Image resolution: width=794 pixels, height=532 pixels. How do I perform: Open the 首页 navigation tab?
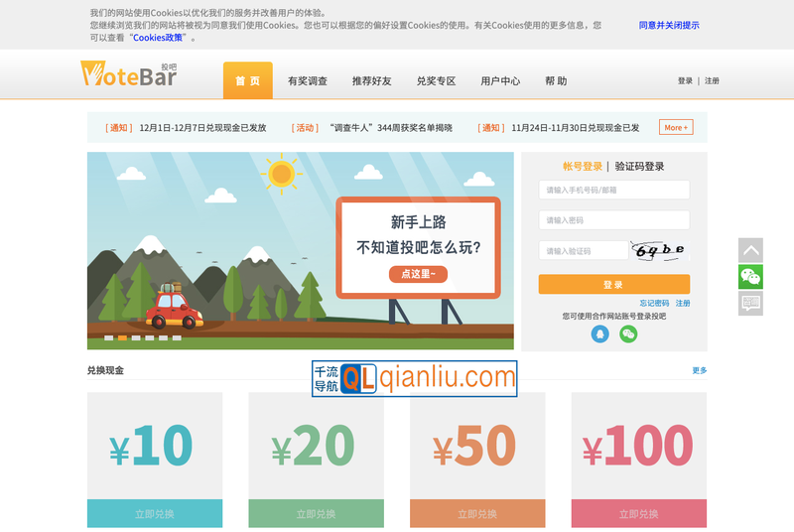click(x=247, y=80)
